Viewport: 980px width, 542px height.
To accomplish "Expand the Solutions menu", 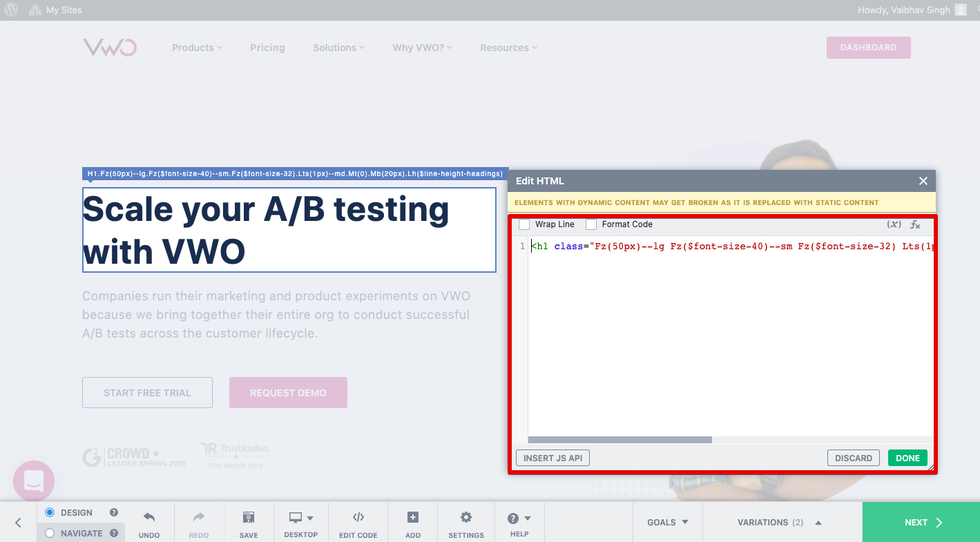I will [338, 48].
